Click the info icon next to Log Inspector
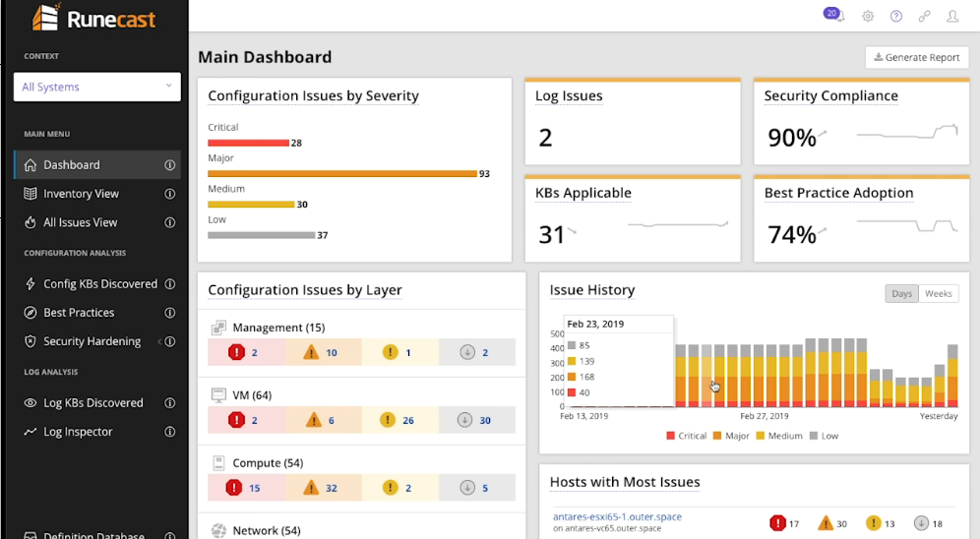This screenshot has width=980, height=539. [169, 432]
